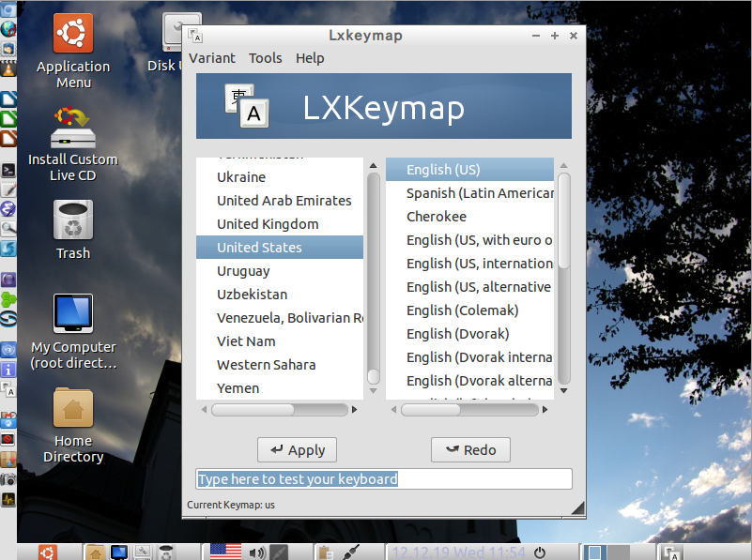Image resolution: width=752 pixels, height=560 pixels.
Task: Switch to the second workspace in pager
Action: tap(619, 552)
